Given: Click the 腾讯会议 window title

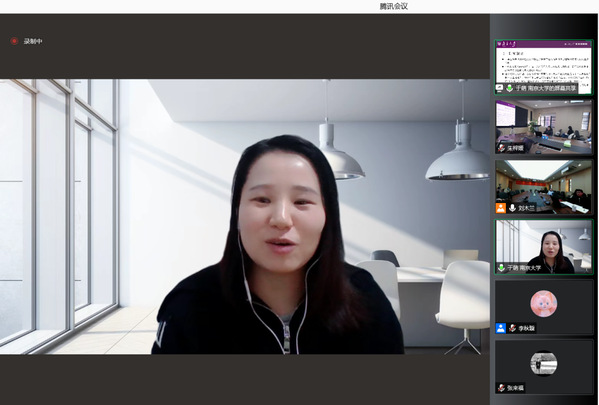Looking at the screenshot, I should pyautogui.click(x=393, y=6).
